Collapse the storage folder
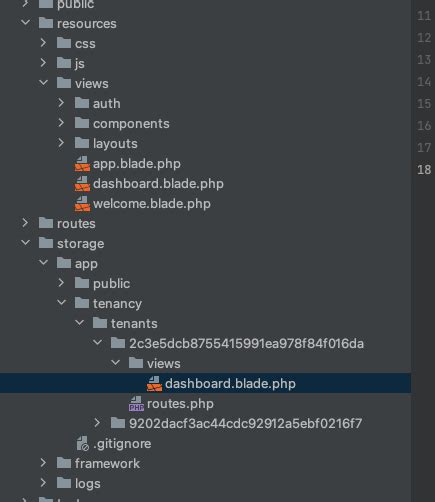This screenshot has height=502, width=435. coord(25,243)
